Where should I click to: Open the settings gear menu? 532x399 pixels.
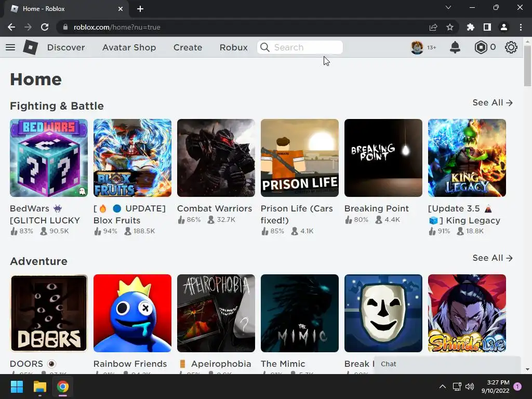(511, 47)
